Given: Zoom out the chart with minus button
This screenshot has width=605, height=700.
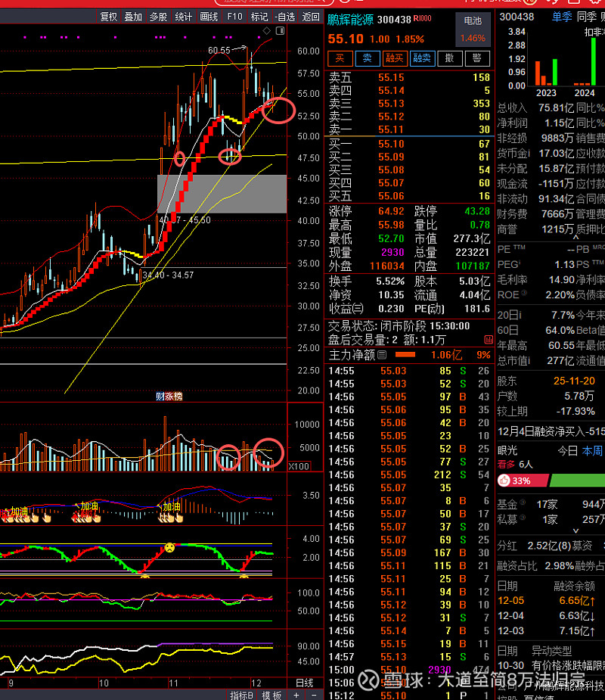Looking at the screenshot, I should 314,695.
